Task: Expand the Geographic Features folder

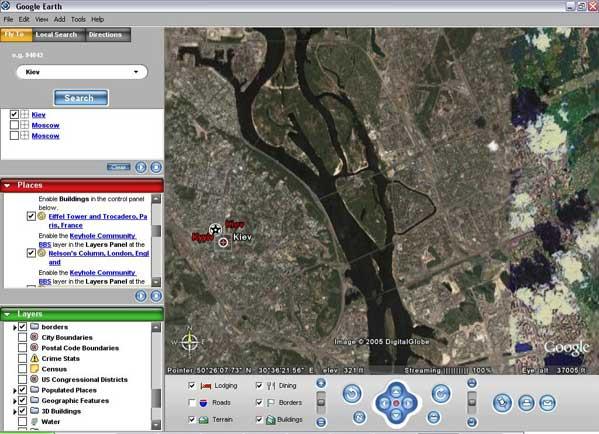Action: 15,401
